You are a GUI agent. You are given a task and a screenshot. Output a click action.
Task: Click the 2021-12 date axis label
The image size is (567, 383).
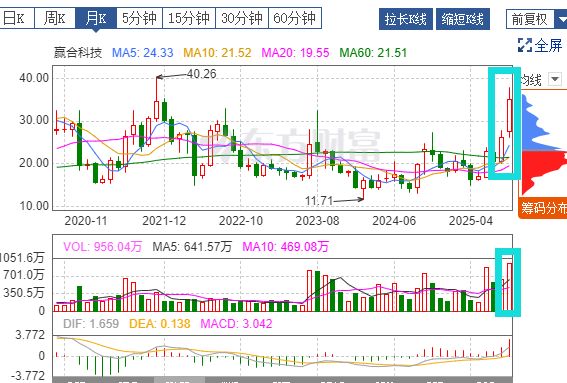(164, 221)
